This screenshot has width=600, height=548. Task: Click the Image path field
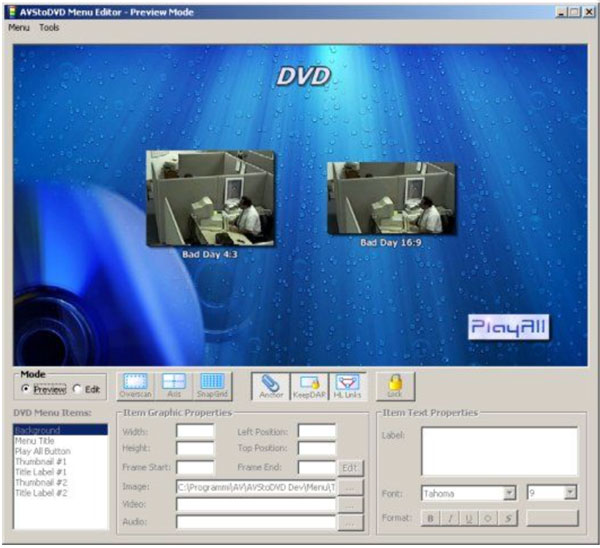click(x=256, y=487)
